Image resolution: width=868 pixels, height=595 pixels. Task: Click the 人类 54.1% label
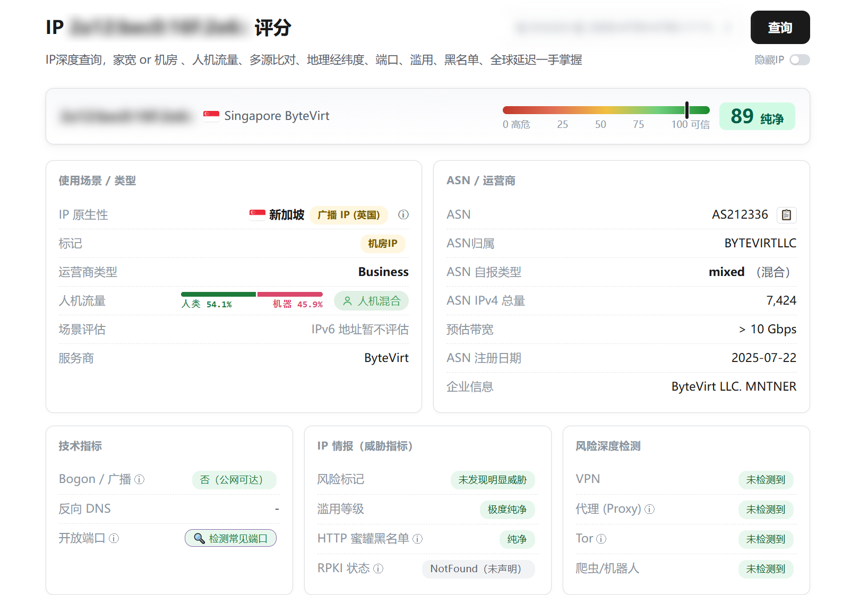pos(207,304)
